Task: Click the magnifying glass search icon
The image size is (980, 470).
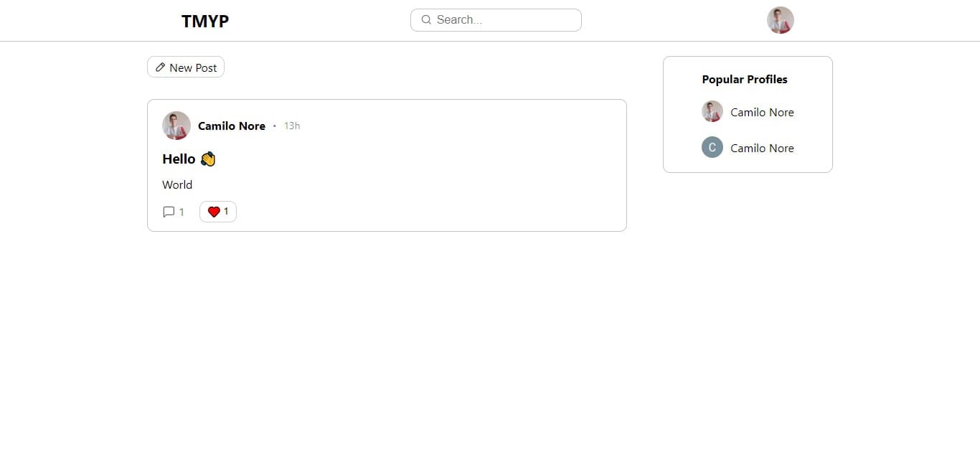Action: [426, 20]
